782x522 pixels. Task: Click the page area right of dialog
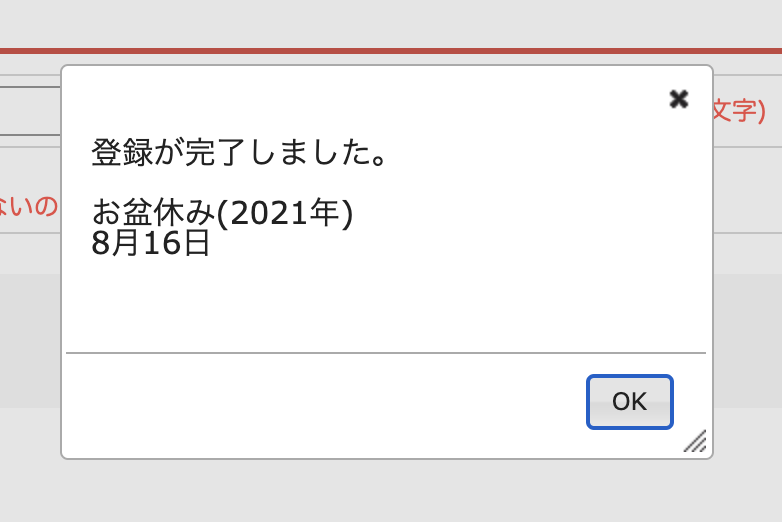748,340
